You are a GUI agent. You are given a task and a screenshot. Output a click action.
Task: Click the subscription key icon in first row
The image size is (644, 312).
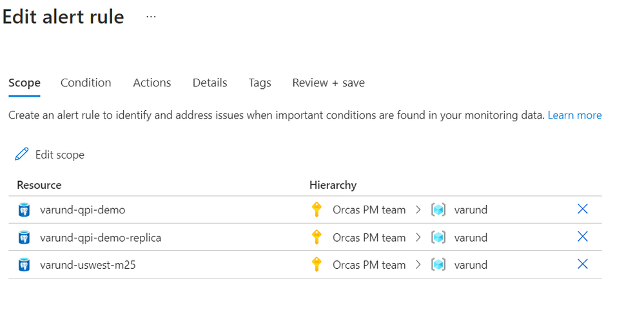pos(316,210)
